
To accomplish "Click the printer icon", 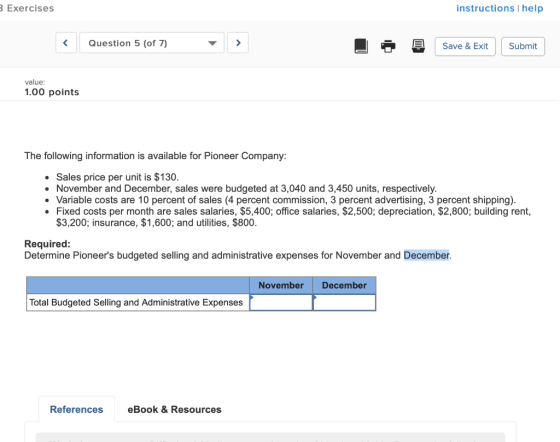I will (388, 46).
